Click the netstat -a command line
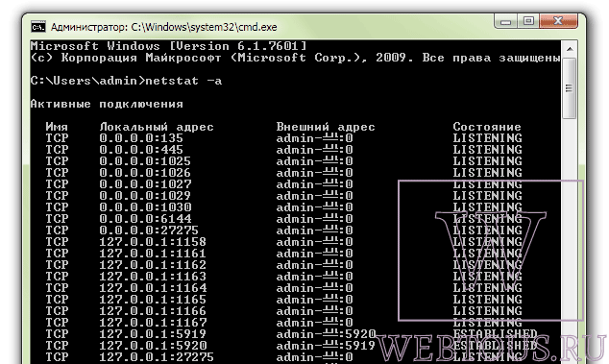This screenshot has width=609, height=364. [126, 81]
